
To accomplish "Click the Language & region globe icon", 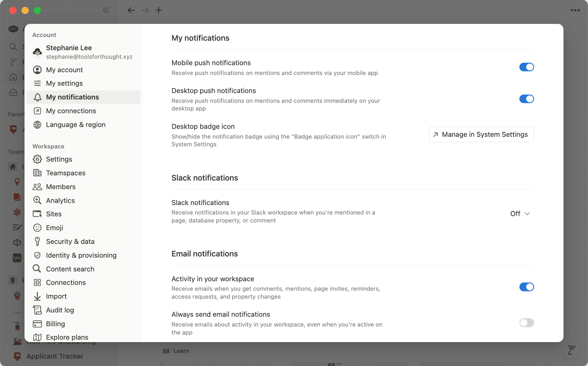I will tap(38, 125).
